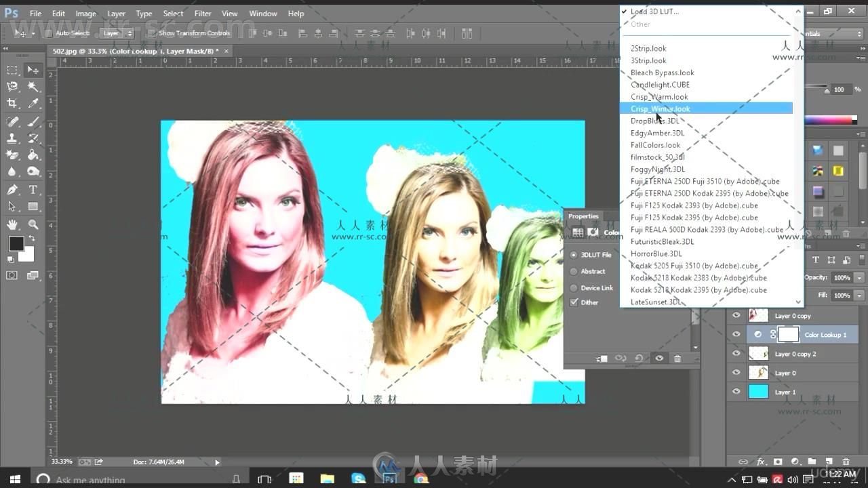Viewport: 868px width, 488px height.
Task: Choose the Abstract radio option
Action: tap(574, 271)
